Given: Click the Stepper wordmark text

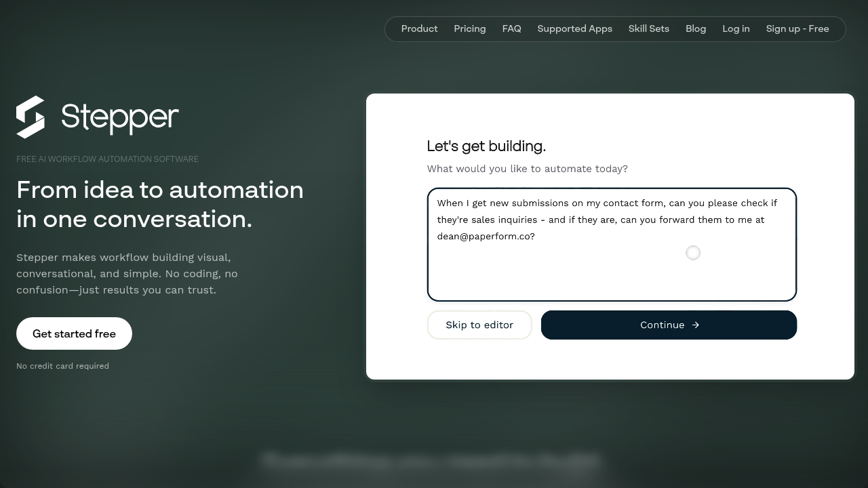Looking at the screenshot, I should tap(120, 117).
